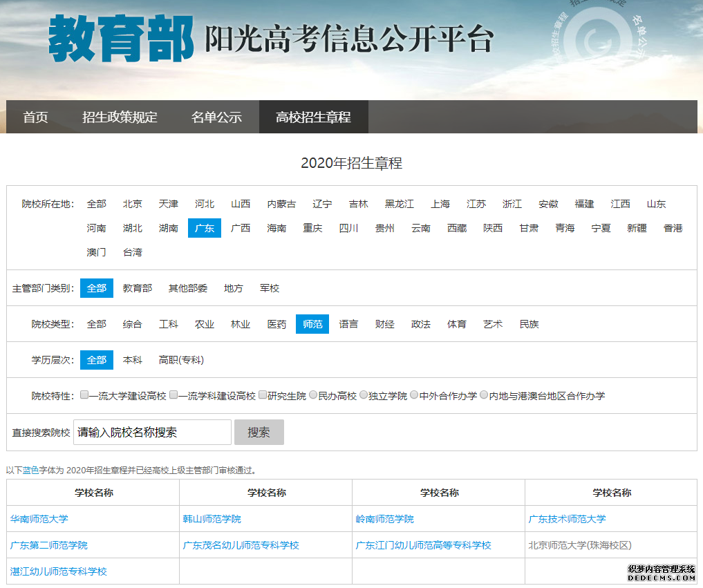
Task: Open 岭南师范学院 link
Action: point(384,519)
